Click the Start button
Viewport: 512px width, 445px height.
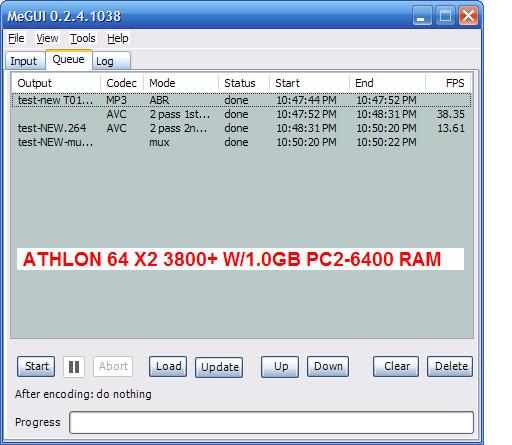pyautogui.click(x=36, y=367)
